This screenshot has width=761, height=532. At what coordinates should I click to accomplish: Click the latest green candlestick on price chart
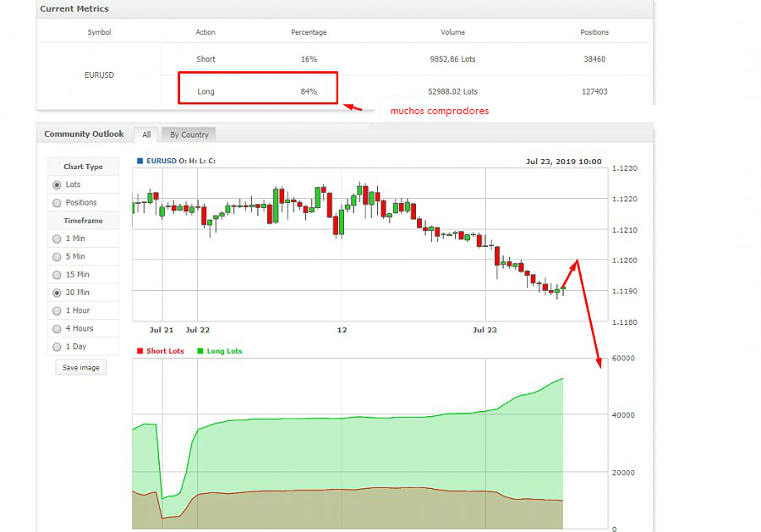563,288
